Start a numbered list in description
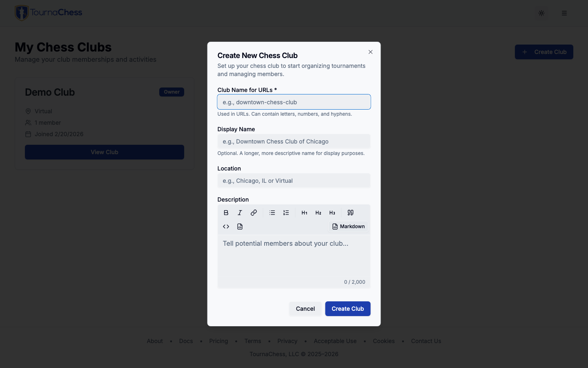The image size is (588, 368). [286, 213]
